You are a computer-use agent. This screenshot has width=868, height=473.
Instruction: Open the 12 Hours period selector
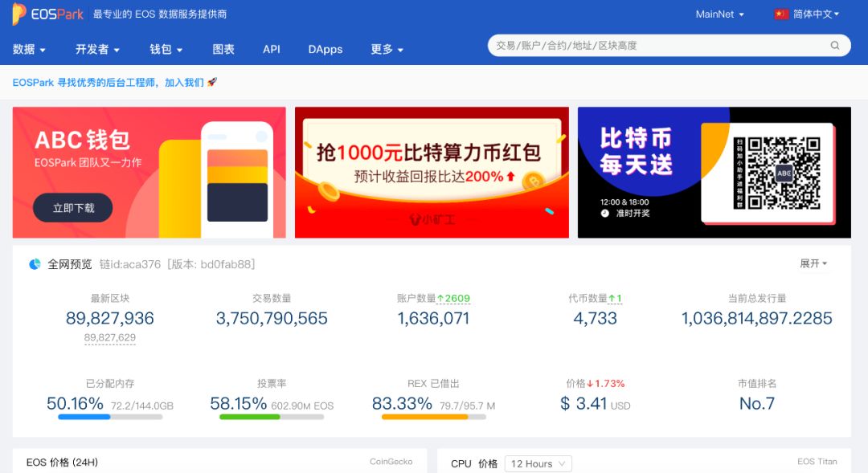click(537, 463)
